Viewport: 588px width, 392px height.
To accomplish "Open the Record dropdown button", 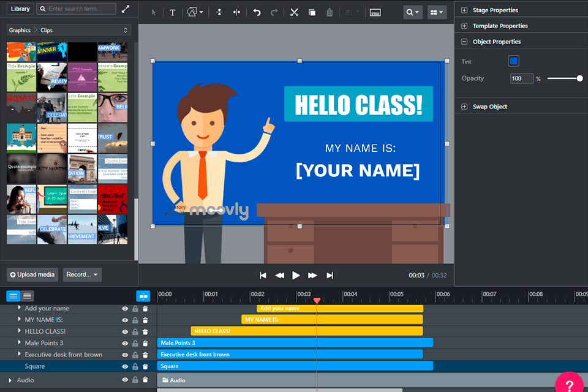I will [x=81, y=274].
